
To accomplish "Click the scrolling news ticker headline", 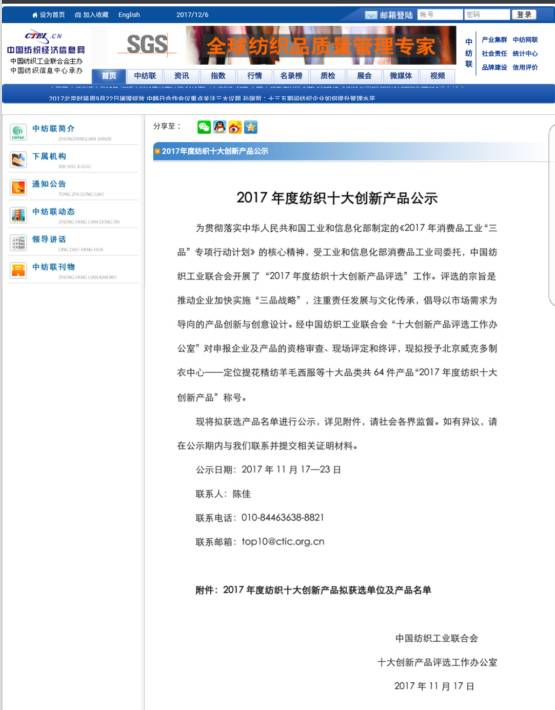I will tap(211, 98).
